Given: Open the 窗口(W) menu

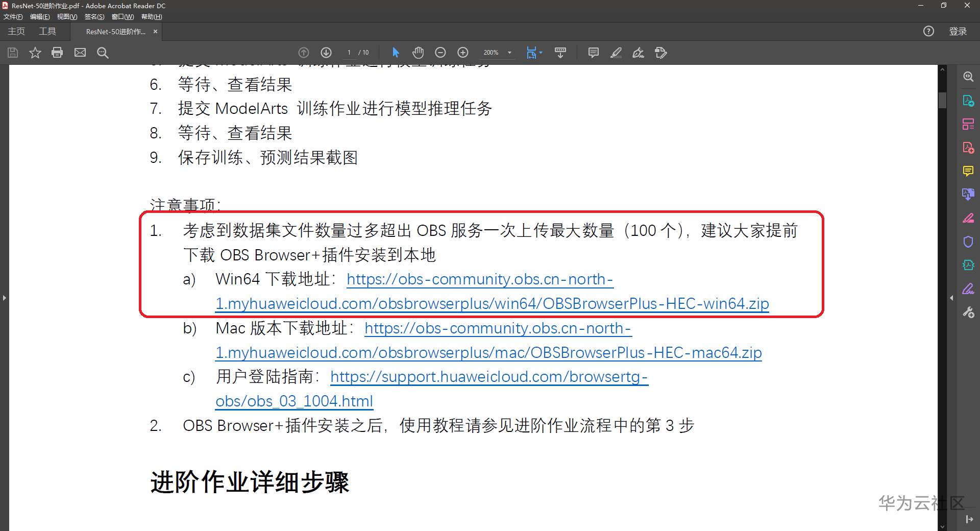Looking at the screenshot, I should coord(122,17).
